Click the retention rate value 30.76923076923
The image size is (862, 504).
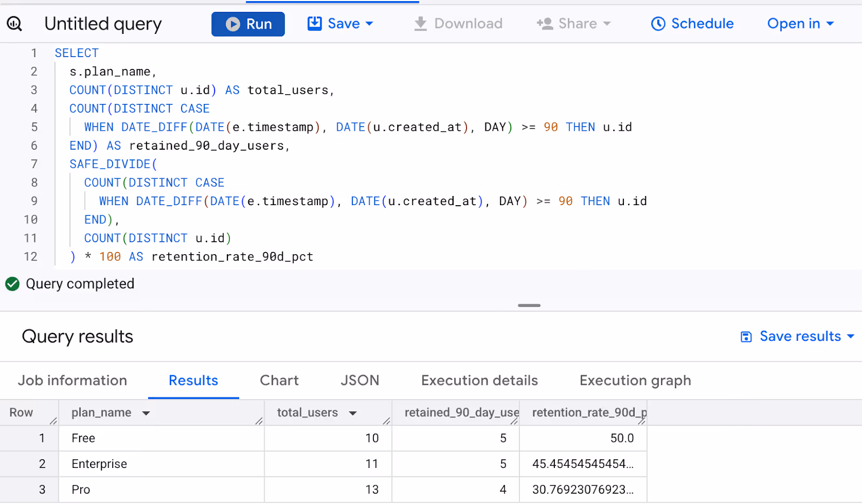pos(583,489)
